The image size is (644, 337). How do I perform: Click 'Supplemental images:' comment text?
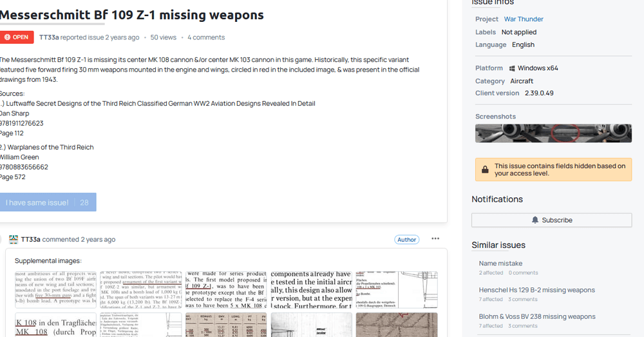pyautogui.click(x=48, y=261)
